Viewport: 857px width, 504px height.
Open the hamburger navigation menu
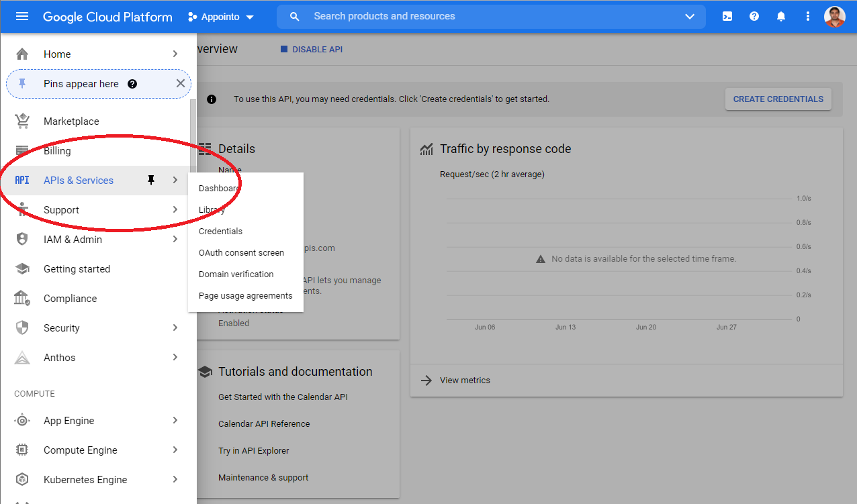[22, 17]
